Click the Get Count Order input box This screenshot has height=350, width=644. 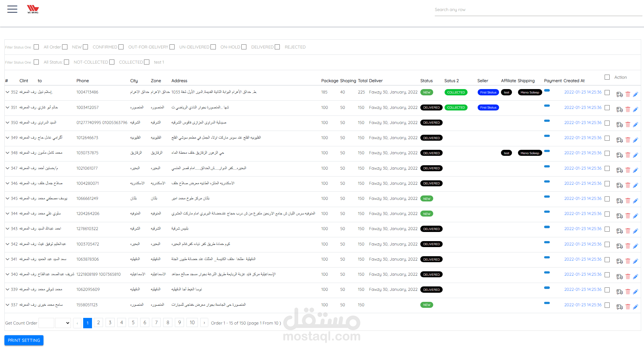tap(46, 323)
